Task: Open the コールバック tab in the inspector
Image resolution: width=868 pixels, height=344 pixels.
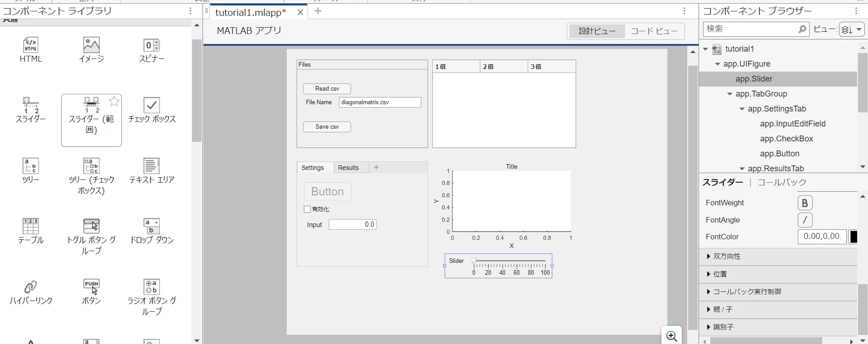Action: pyautogui.click(x=782, y=182)
